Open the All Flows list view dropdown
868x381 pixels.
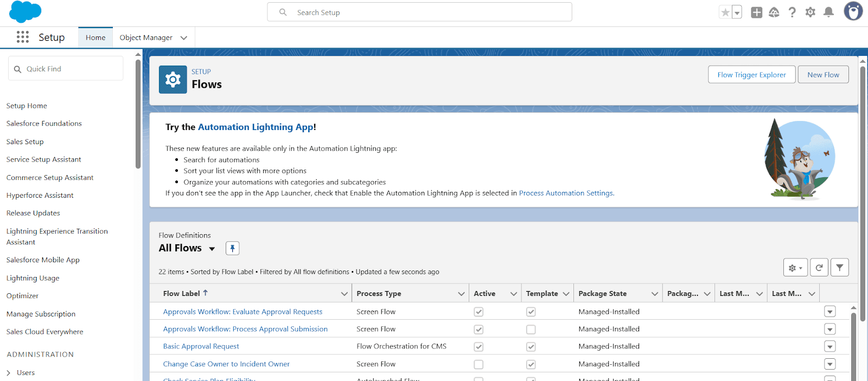(212, 249)
